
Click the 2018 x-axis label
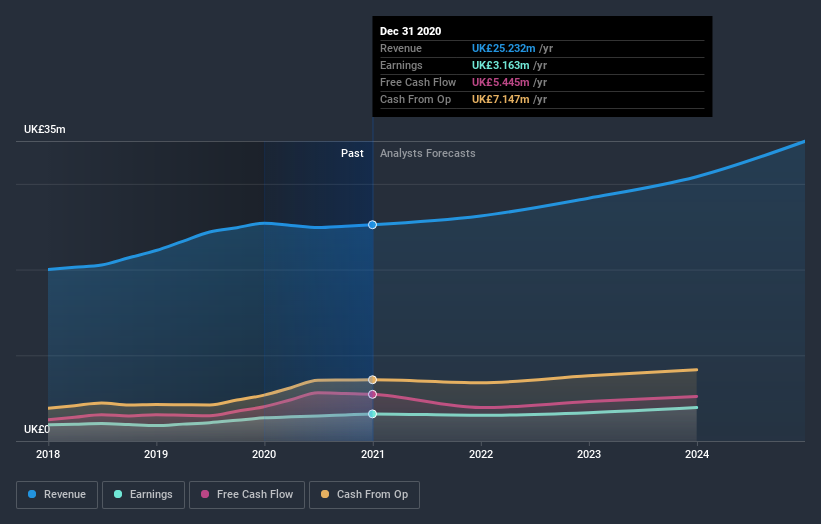[x=48, y=454]
